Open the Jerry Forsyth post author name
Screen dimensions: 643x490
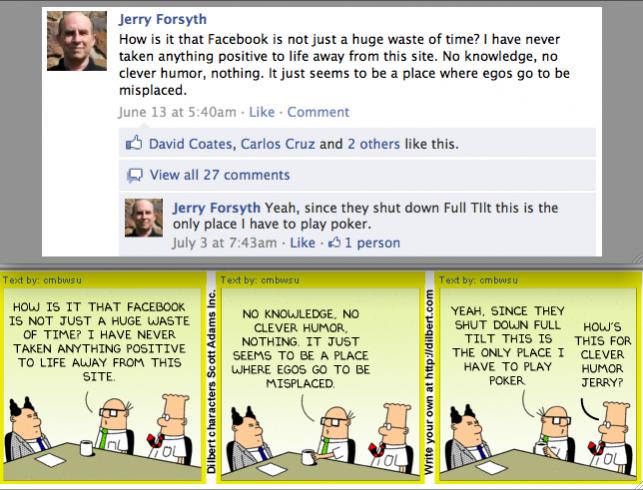(163, 19)
